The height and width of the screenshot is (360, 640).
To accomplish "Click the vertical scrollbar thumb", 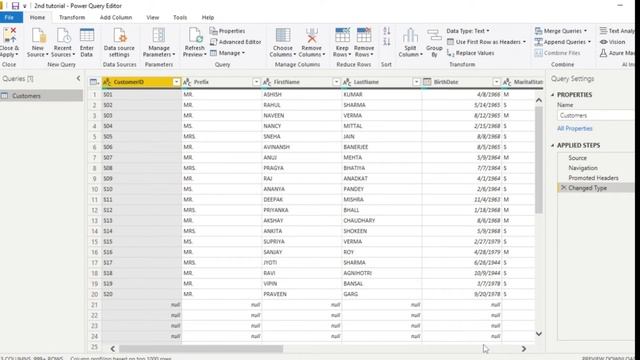I will [x=539, y=160].
